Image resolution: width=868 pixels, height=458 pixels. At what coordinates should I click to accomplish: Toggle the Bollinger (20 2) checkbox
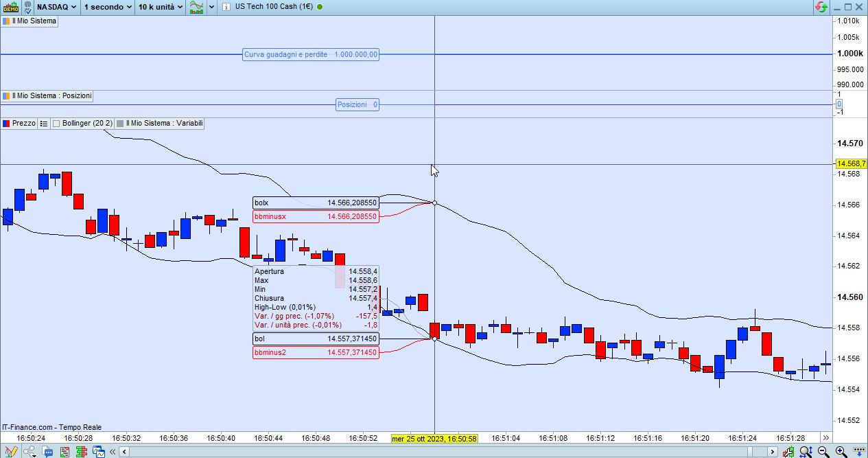(57, 124)
